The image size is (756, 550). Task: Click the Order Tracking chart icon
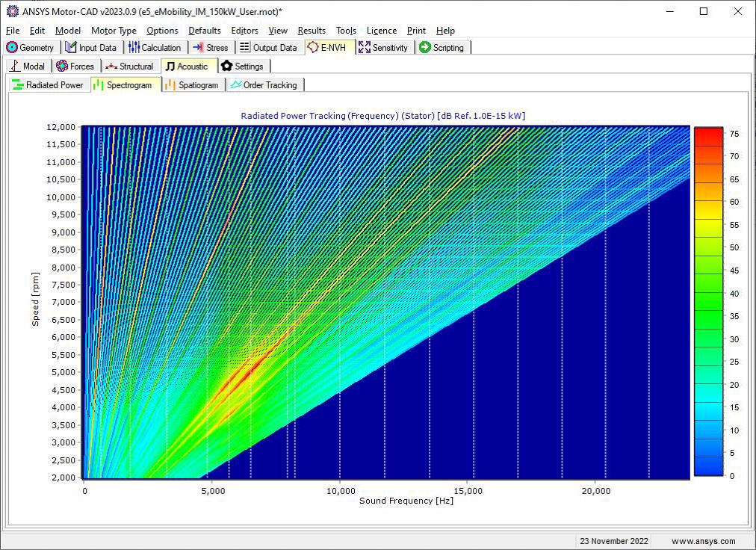pyautogui.click(x=236, y=84)
